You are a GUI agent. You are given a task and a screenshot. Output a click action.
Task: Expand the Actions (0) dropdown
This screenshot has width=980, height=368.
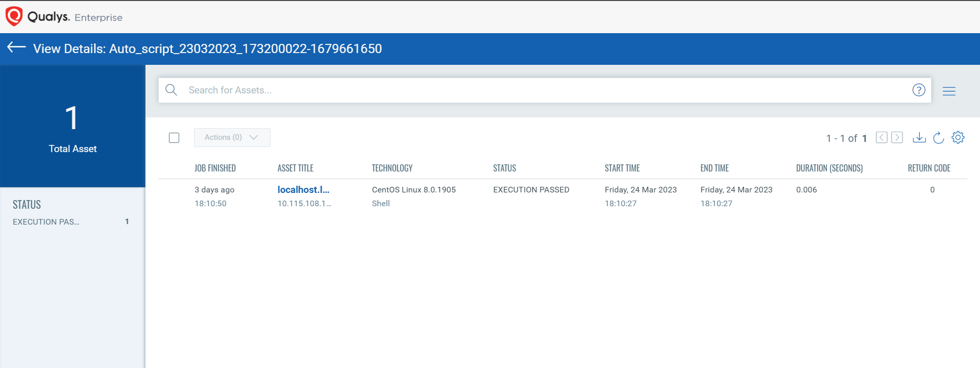[232, 137]
